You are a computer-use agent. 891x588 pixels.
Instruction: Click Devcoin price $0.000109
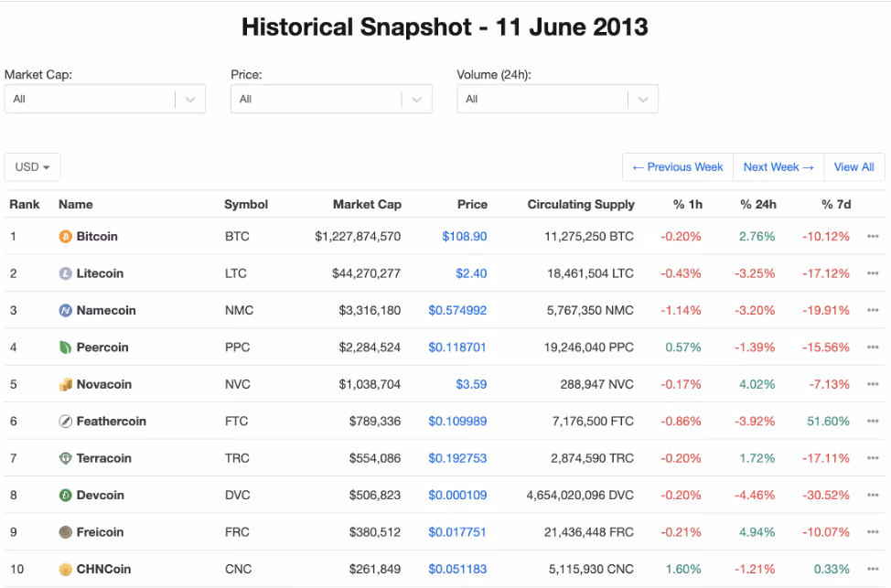(457, 495)
